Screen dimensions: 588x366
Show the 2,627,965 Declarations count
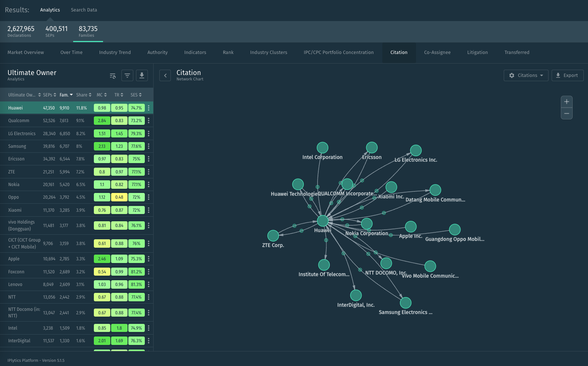click(x=21, y=31)
